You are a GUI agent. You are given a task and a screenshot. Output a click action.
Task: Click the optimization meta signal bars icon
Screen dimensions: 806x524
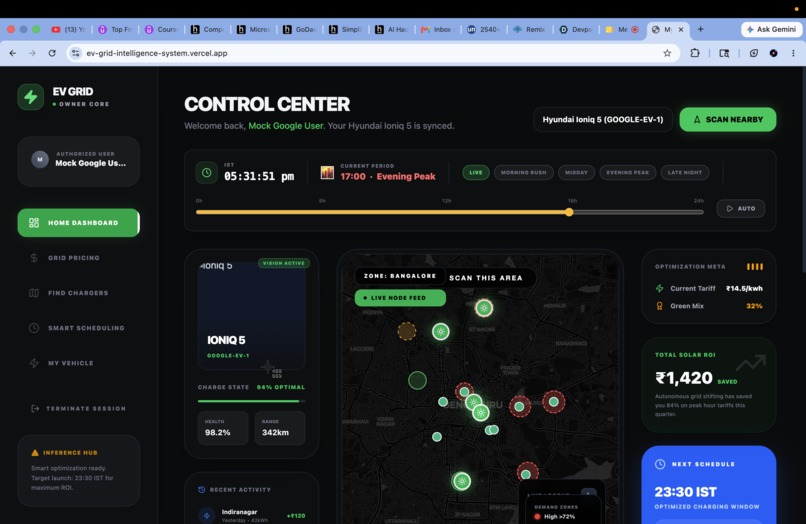755,266
